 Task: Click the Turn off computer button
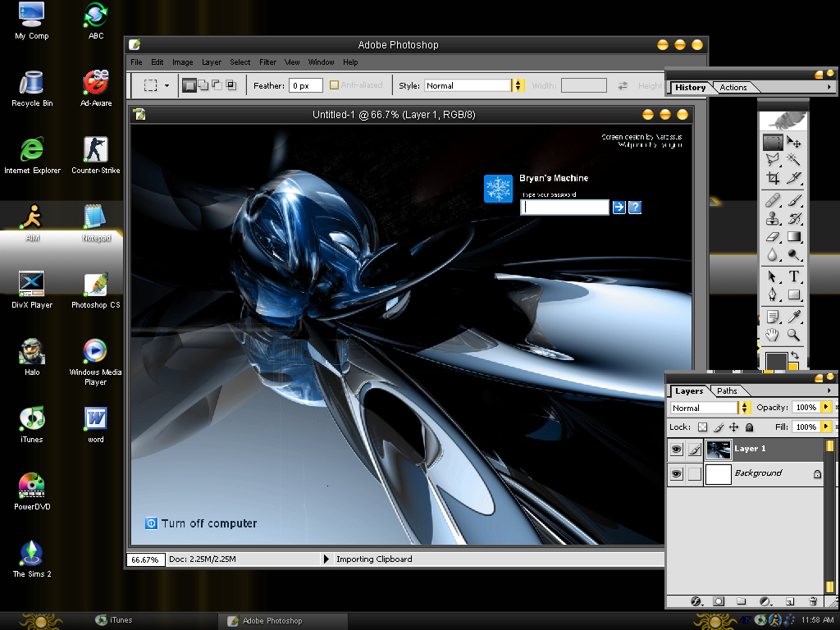pos(201,523)
